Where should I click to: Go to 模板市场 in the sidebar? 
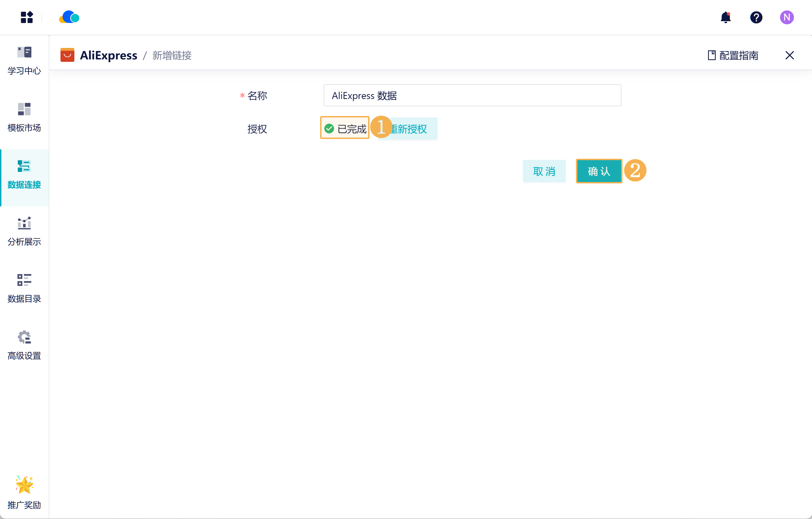pyautogui.click(x=24, y=118)
